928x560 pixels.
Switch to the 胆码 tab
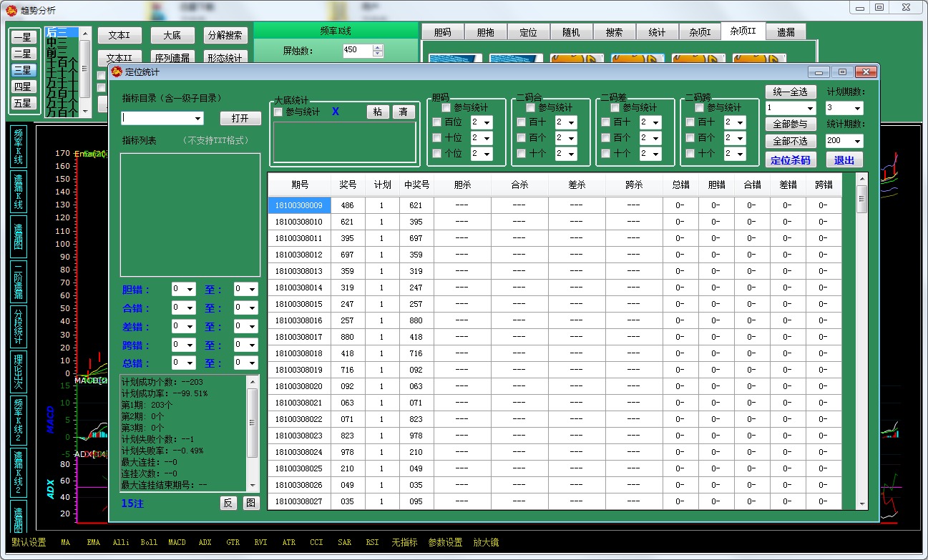tap(442, 32)
